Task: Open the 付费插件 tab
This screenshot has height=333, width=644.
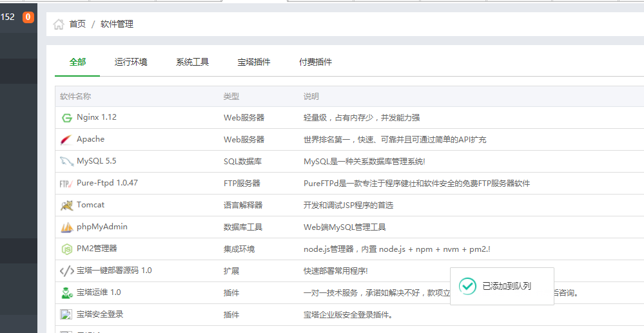Action: point(315,62)
